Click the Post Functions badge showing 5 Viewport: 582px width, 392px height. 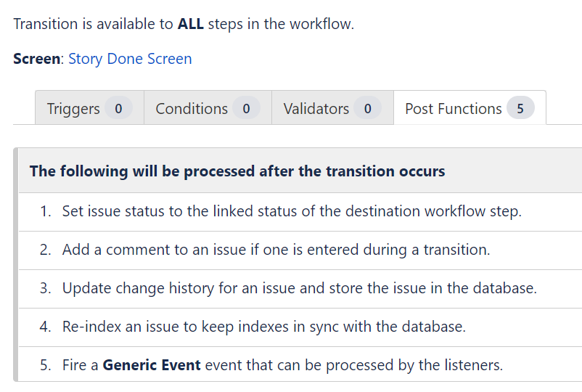point(520,108)
